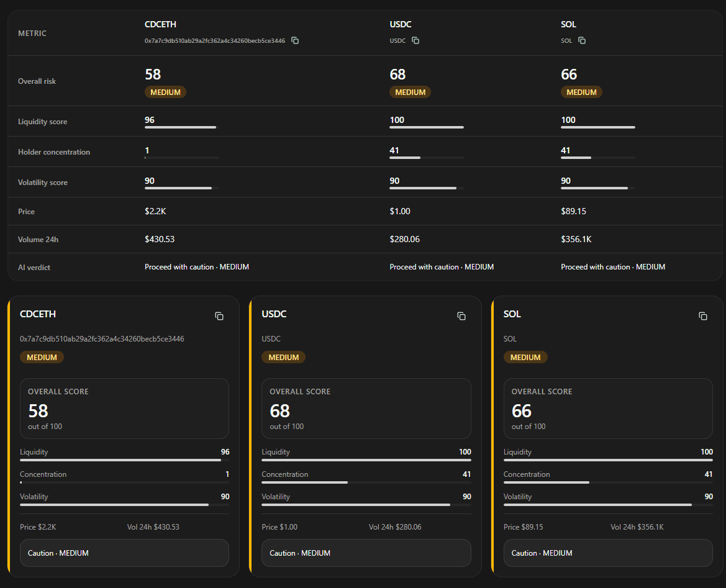Click the MEDIUM badge on SOL card

click(525, 358)
